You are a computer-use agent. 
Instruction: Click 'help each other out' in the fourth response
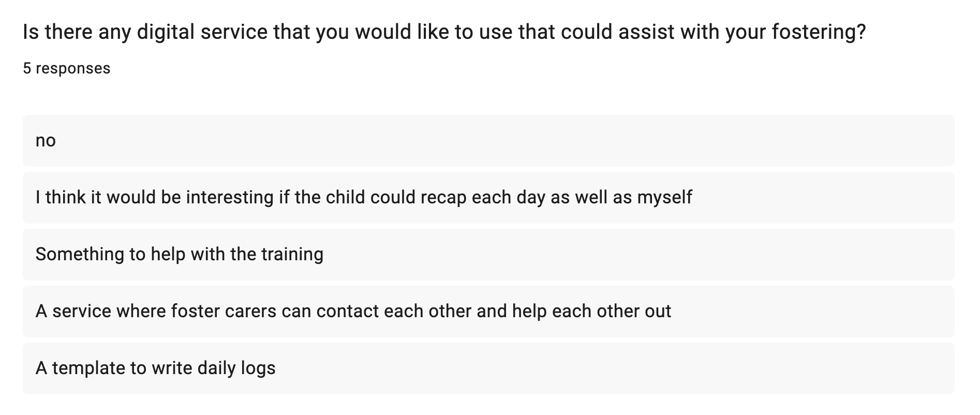point(591,311)
